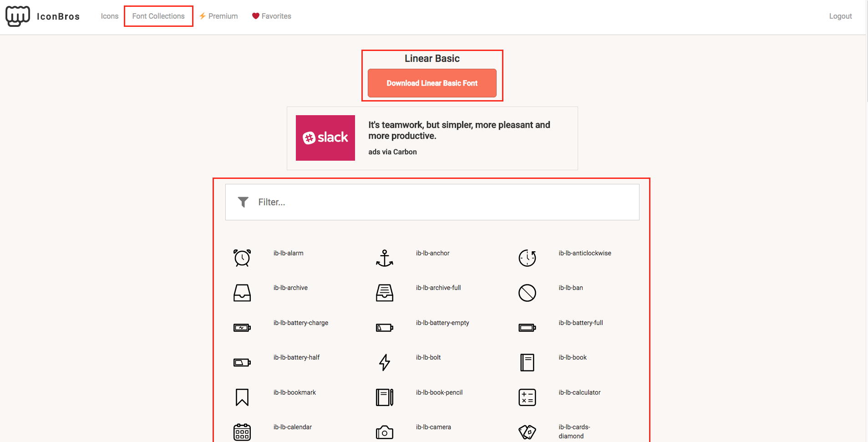The image size is (868, 442).
Task: Click the Linear Basic heading
Action: click(x=432, y=58)
